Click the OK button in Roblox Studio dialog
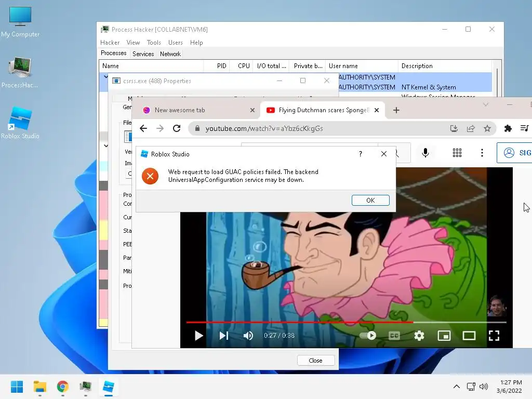This screenshot has height=399, width=532. 370,200
